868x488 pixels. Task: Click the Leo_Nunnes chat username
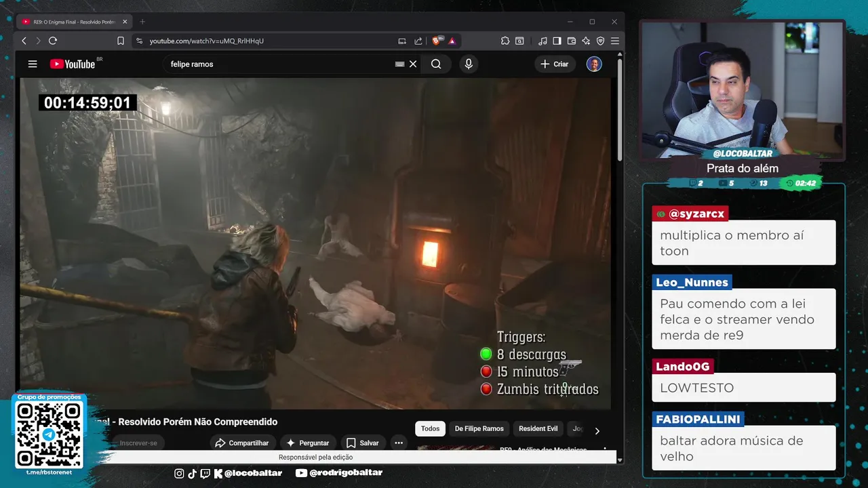click(x=692, y=282)
